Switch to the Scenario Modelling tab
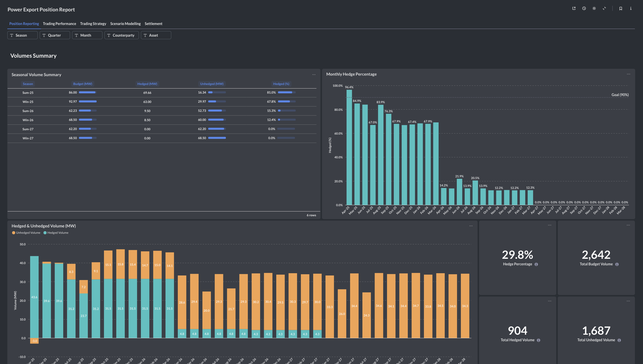This screenshot has width=643, height=364. pos(125,24)
